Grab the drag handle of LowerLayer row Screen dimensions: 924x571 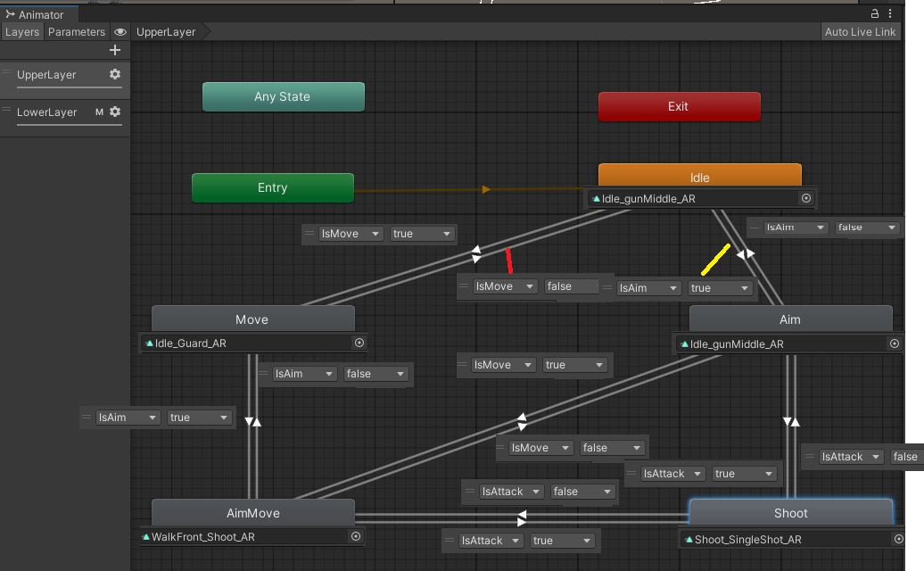pos(6,110)
